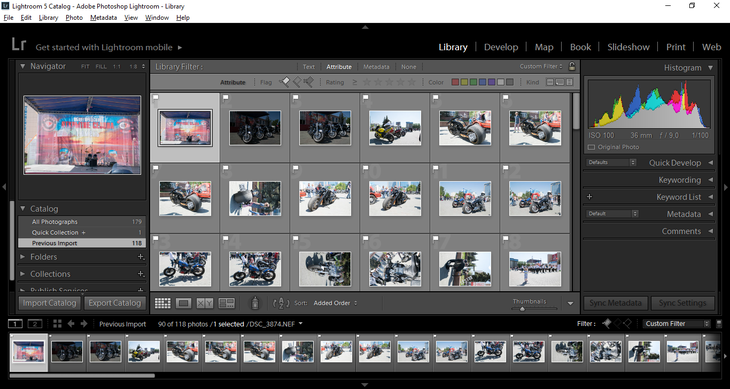
Task: Expand the Collections panel
Action: [x=23, y=274]
